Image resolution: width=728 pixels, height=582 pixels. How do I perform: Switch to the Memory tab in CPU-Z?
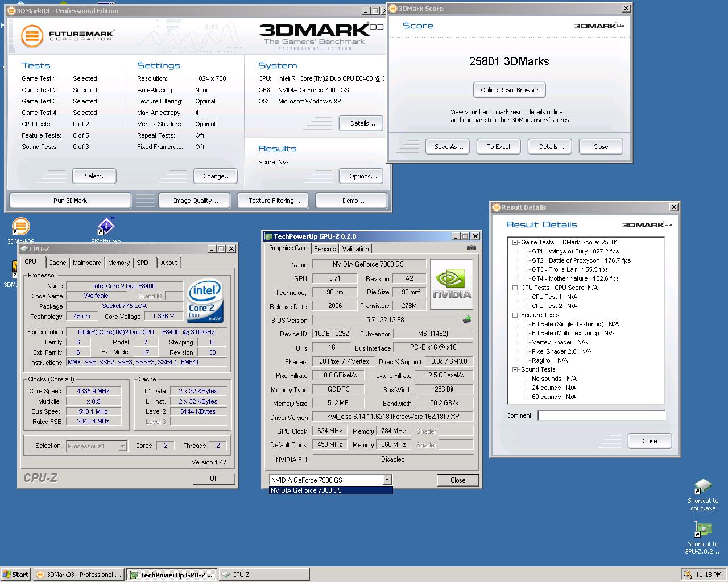[119, 263]
